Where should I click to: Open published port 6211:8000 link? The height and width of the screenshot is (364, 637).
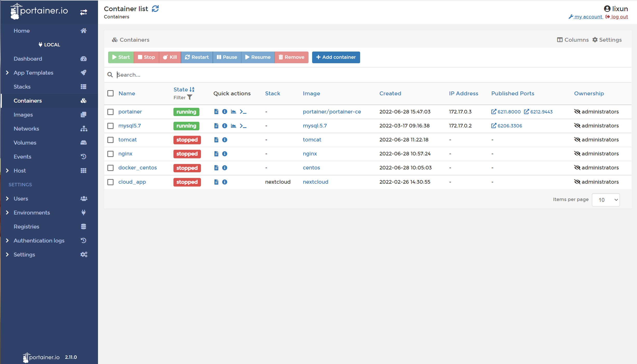point(506,112)
